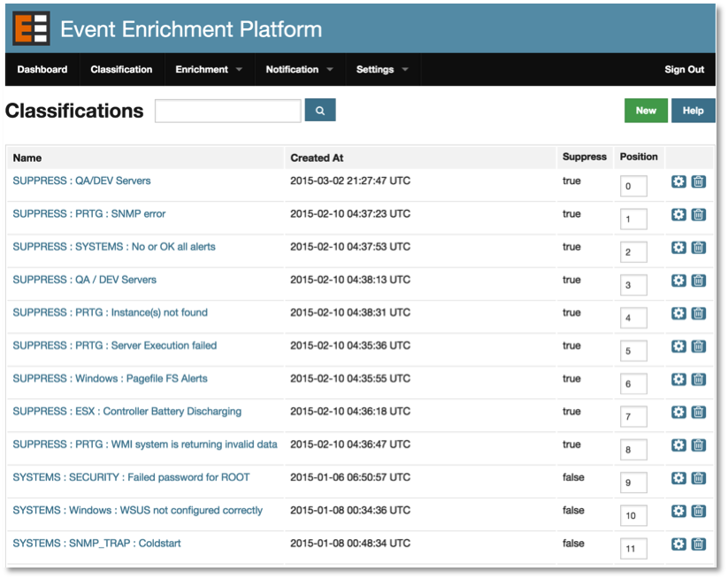Expand the Notification dropdown menu
The image size is (728, 579).
299,70
